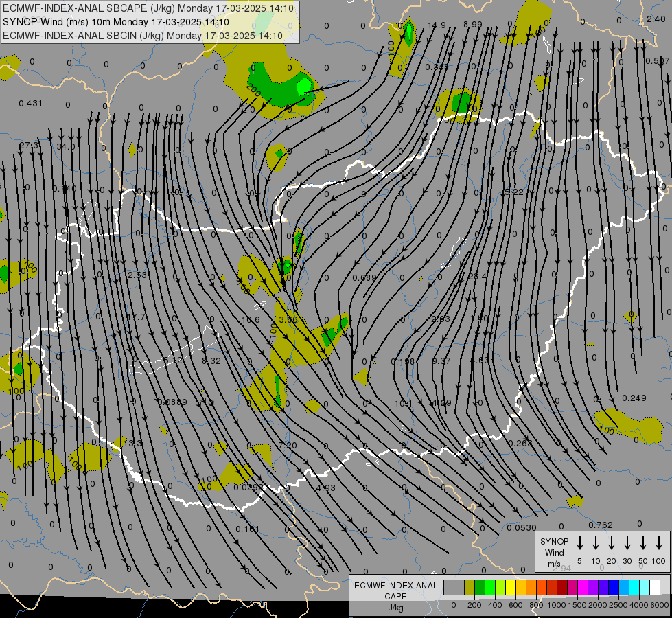Image resolution: width=672 pixels, height=618 pixels.
Task: Click the 10.6 value on the map
Action: [251, 319]
